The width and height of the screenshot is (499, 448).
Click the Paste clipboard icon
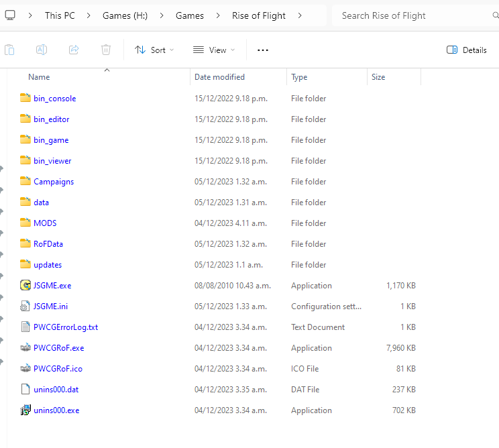[9, 50]
